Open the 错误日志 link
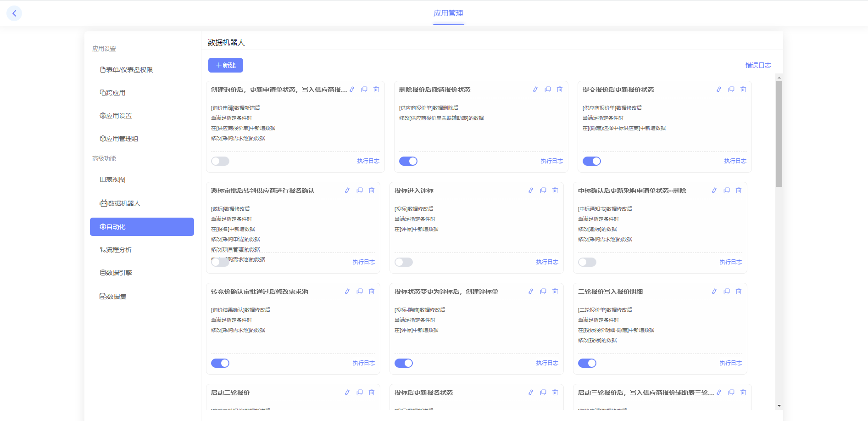Image resolution: width=868 pixels, height=421 pixels. 758,65
